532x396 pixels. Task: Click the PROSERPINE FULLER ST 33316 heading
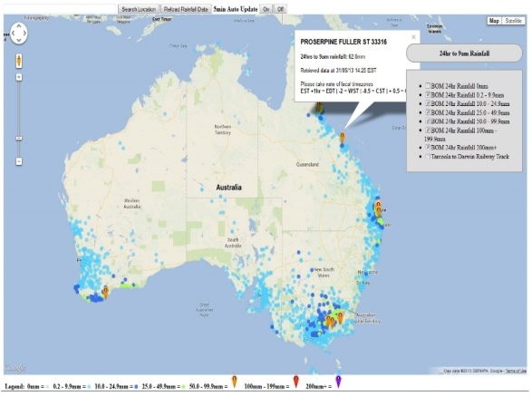pyautogui.click(x=343, y=42)
